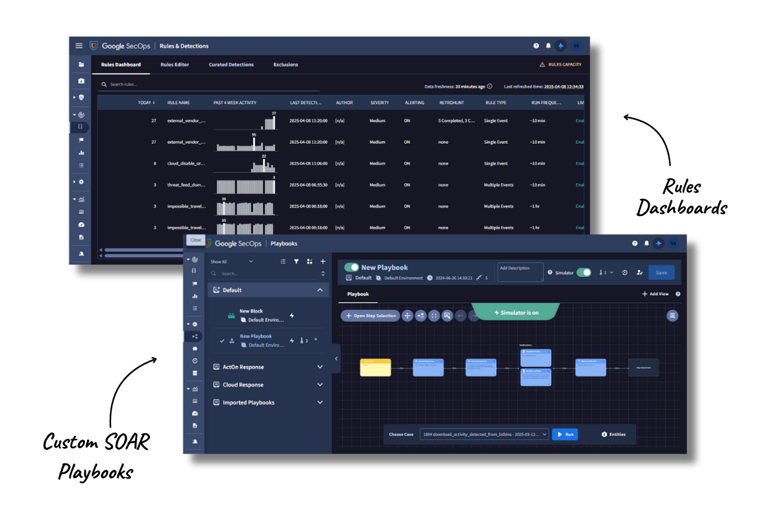
Task: Select the zoom-to-fit icon in the canvas toolbar
Action: pos(434,315)
